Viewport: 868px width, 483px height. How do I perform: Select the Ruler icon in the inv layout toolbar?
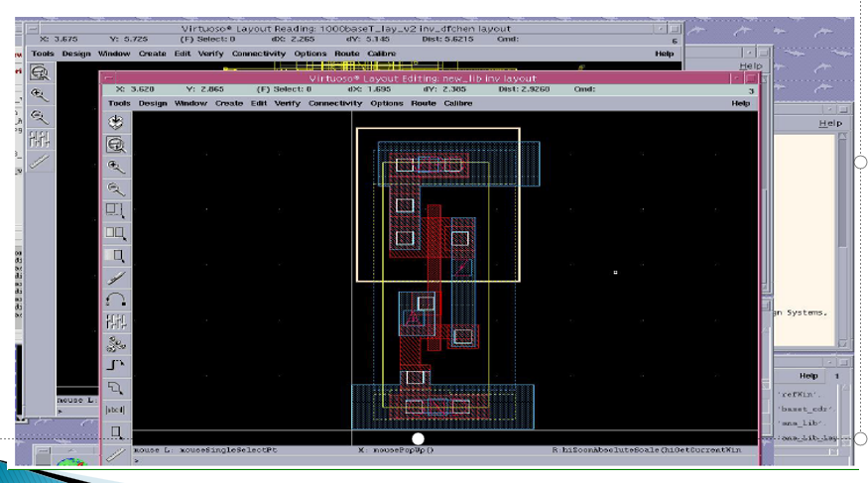(x=116, y=454)
